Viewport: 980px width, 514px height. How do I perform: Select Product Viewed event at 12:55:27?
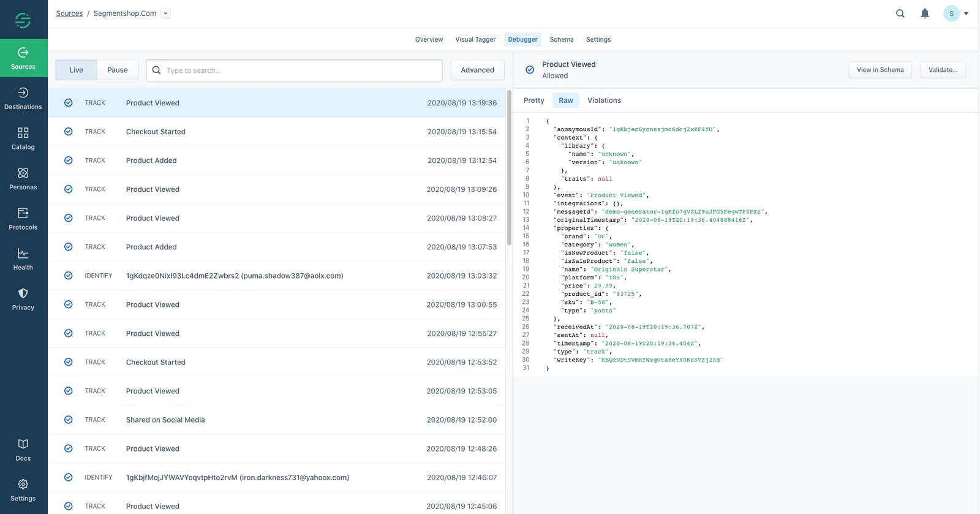(x=277, y=333)
